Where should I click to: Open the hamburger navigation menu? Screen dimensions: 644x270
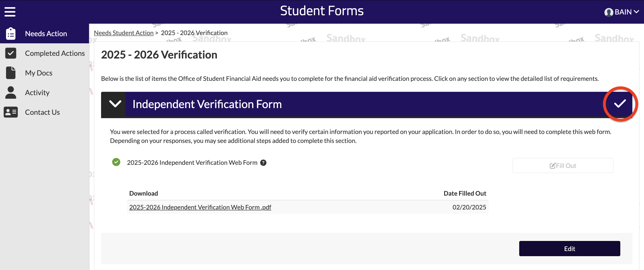(10, 11)
